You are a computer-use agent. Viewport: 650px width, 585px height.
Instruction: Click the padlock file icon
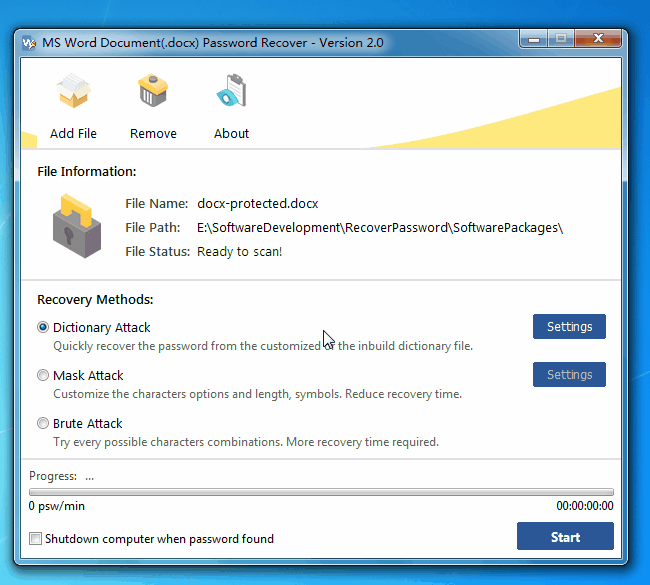point(77,226)
